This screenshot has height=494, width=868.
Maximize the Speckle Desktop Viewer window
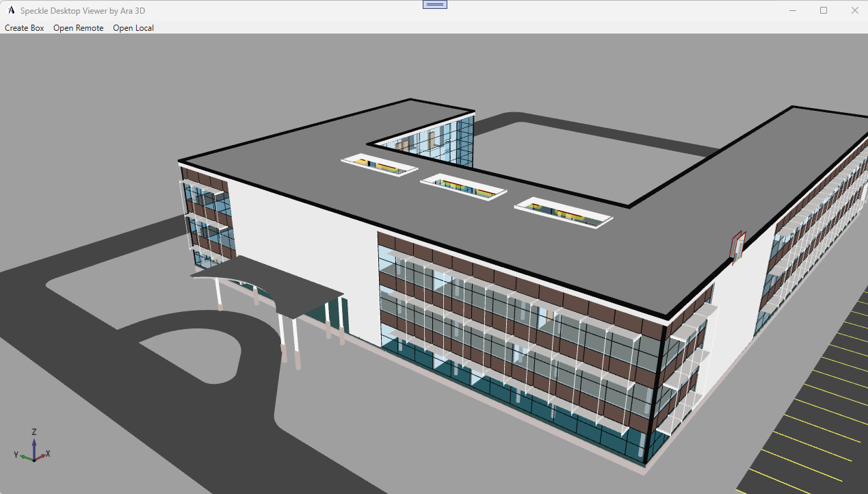(x=824, y=10)
